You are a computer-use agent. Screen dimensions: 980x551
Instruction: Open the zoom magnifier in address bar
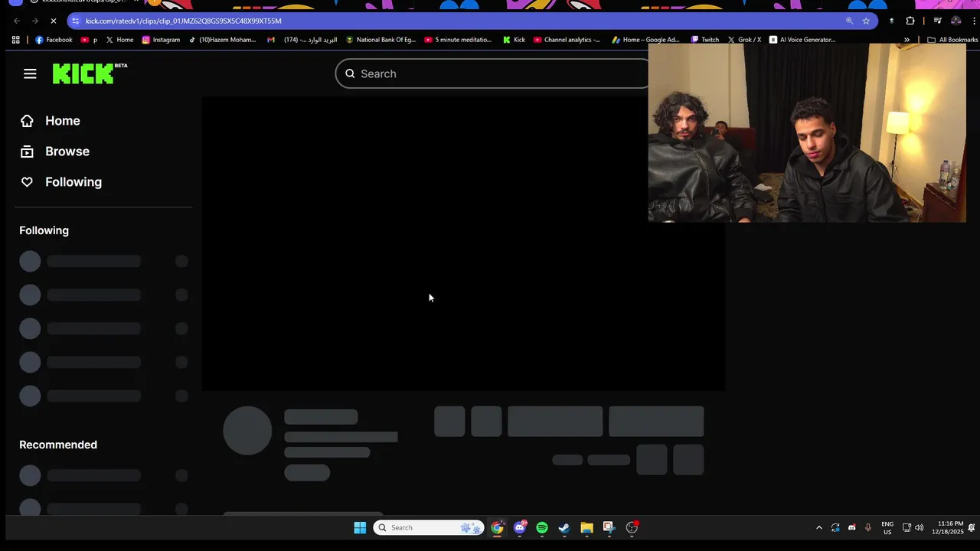click(849, 21)
